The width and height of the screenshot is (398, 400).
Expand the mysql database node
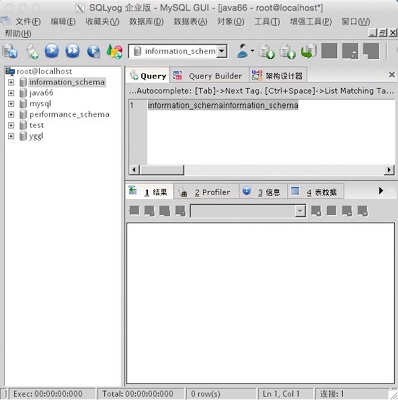tap(11, 104)
